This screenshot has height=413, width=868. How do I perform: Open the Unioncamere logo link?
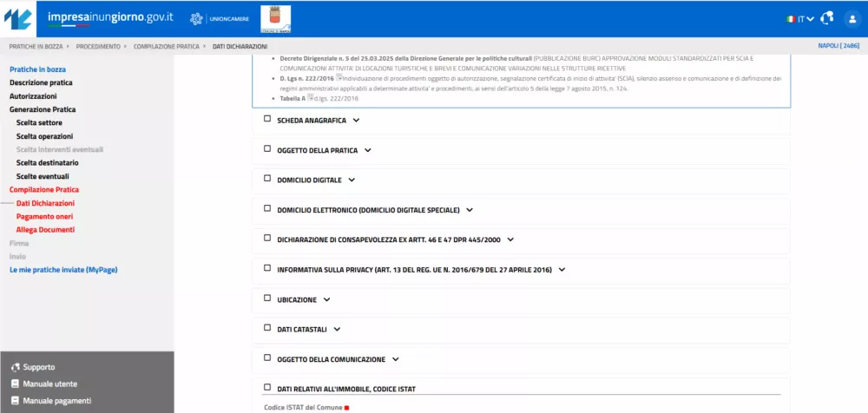(x=220, y=19)
